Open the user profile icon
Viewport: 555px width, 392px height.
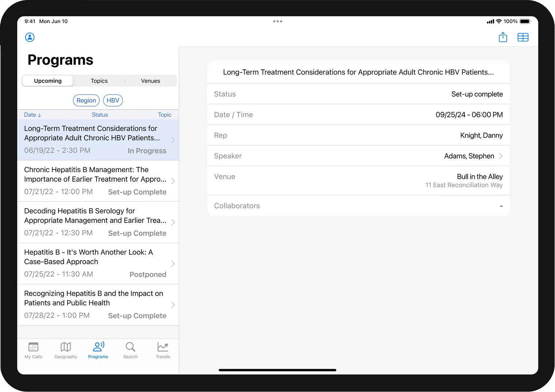(x=30, y=37)
